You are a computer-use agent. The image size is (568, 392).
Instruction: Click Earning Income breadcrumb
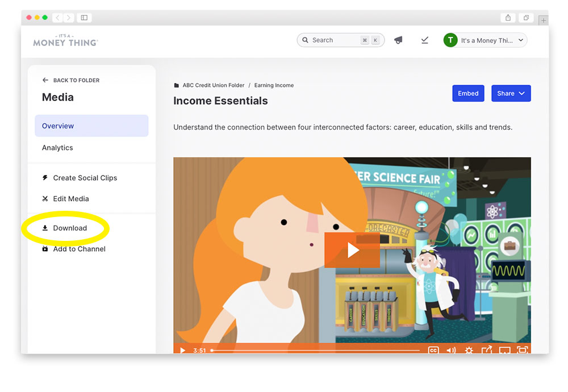(274, 85)
